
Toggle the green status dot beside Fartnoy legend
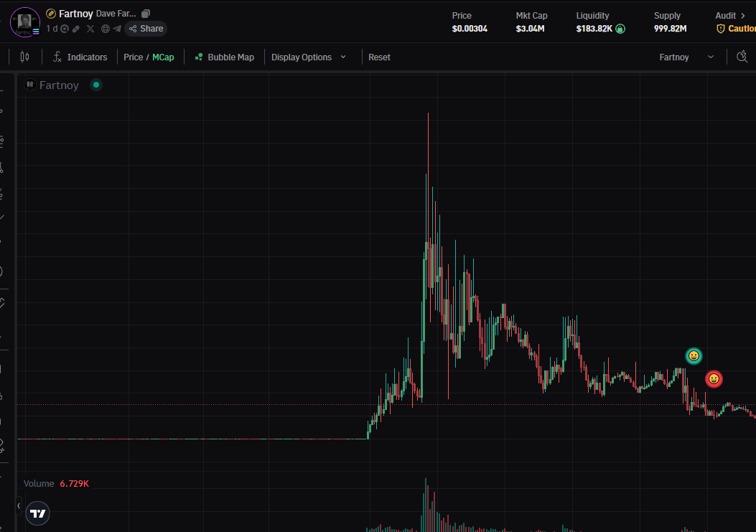click(96, 85)
